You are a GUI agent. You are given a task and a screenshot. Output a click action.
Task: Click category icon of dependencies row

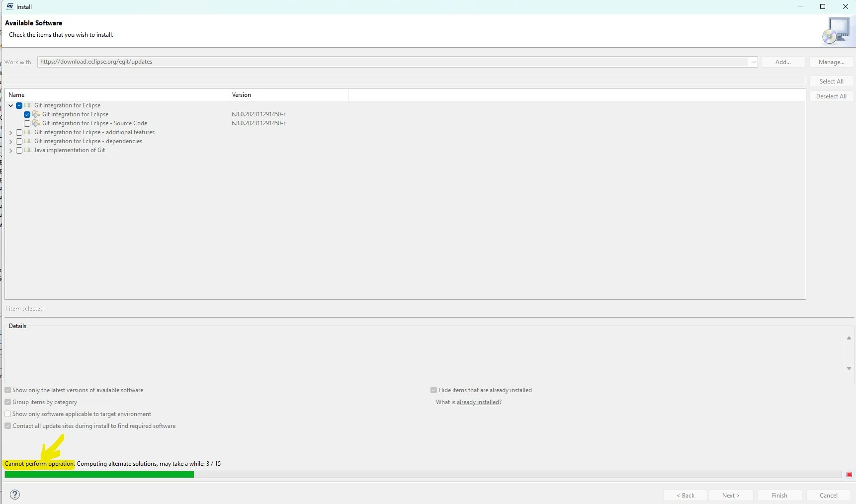tap(28, 141)
